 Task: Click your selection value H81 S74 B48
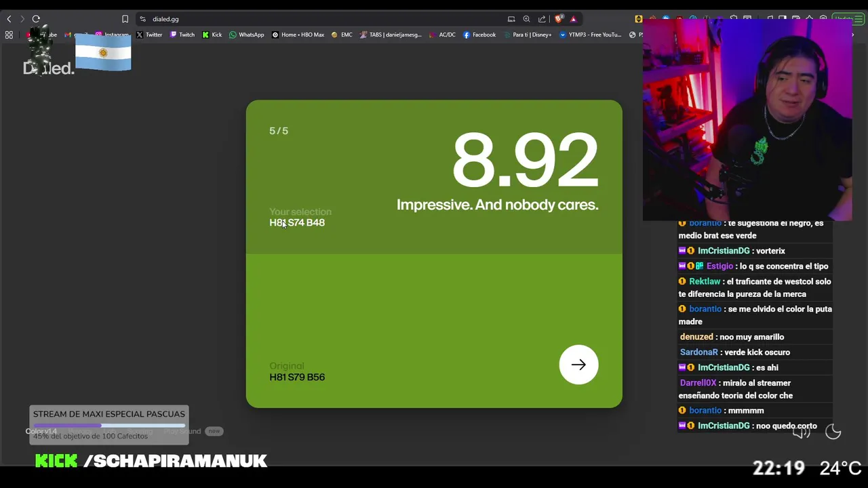[297, 222]
